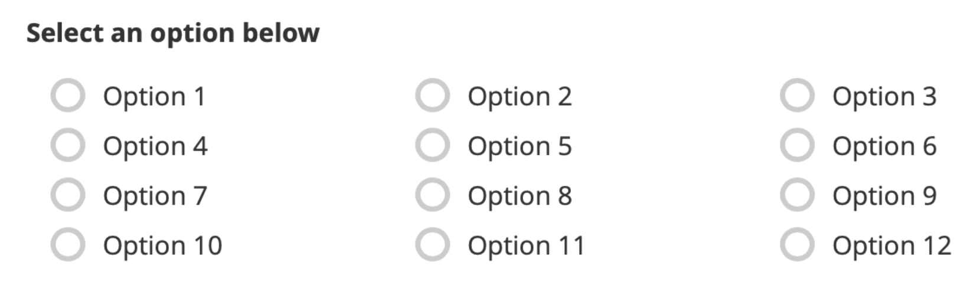Viewport: 980px width, 301px height.
Task: Pick the Option 3 radio button
Action: (797, 95)
